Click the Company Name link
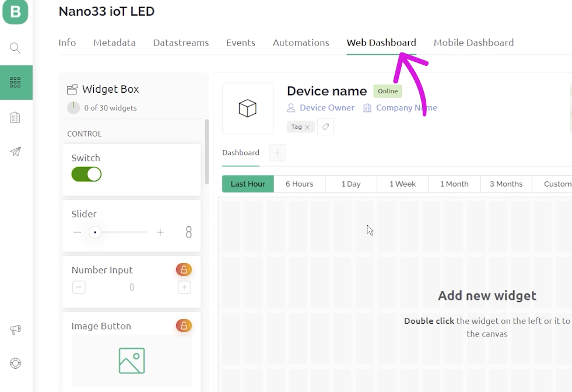572x392 pixels. coord(406,108)
